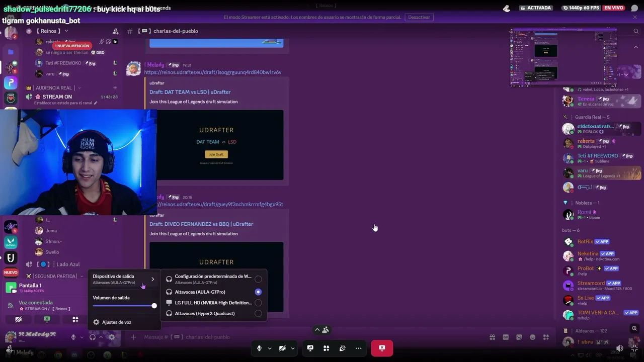Open the activities icon in the call bar
Viewport: 644px width, 362px height.
327,348
